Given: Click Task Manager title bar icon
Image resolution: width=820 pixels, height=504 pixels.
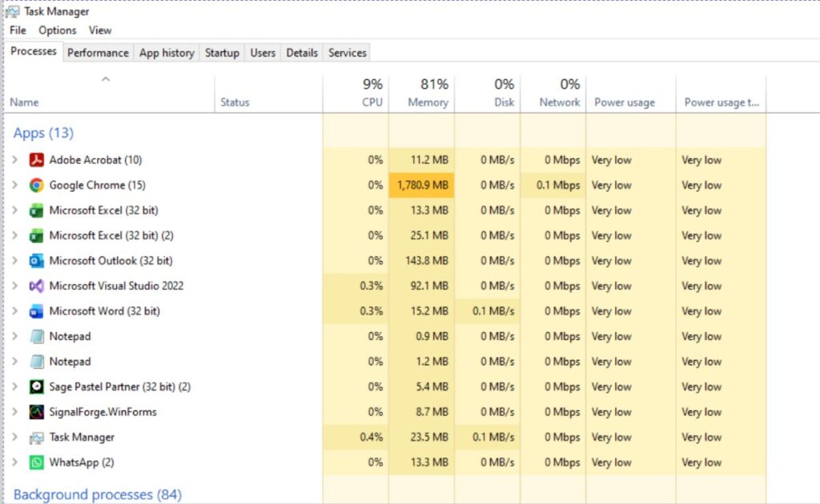Looking at the screenshot, I should click(13, 11).
